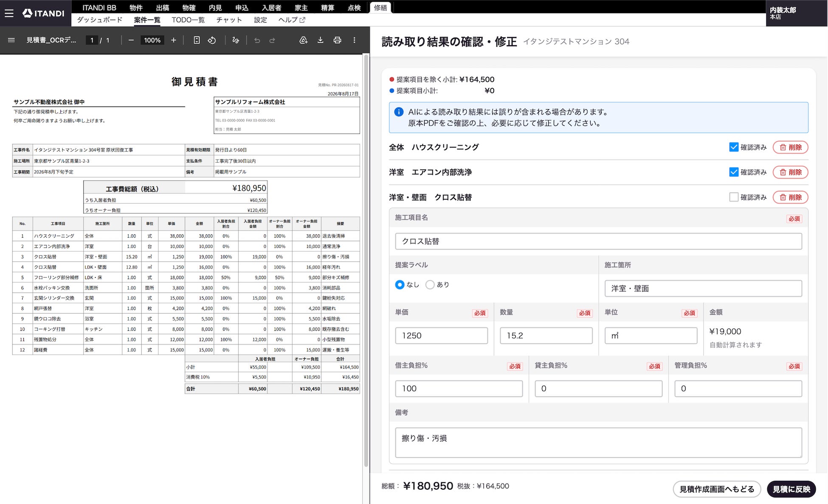Rotate the PDF document counterclockwise
This screenshot has height=504, width=828.
click(212, 40)
